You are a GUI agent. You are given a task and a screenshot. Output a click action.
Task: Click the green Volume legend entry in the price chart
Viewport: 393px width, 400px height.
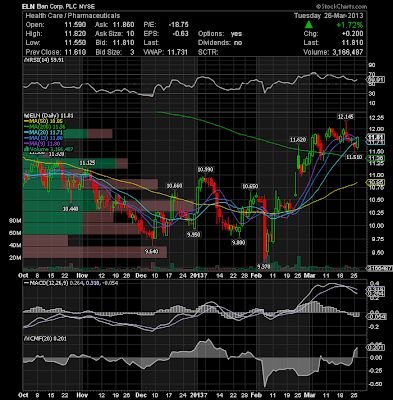point(49,149)
